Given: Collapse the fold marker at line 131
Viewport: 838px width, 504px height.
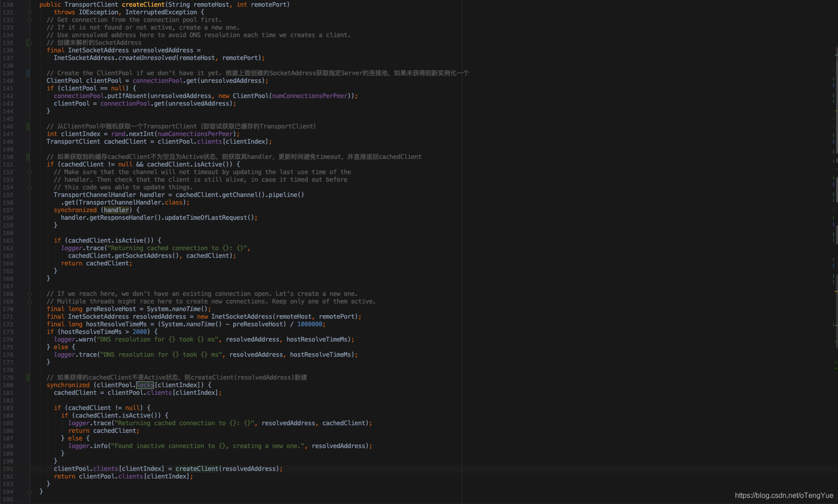Looking at the screenshot, I should pyautogui.click(x=30, y=13).
